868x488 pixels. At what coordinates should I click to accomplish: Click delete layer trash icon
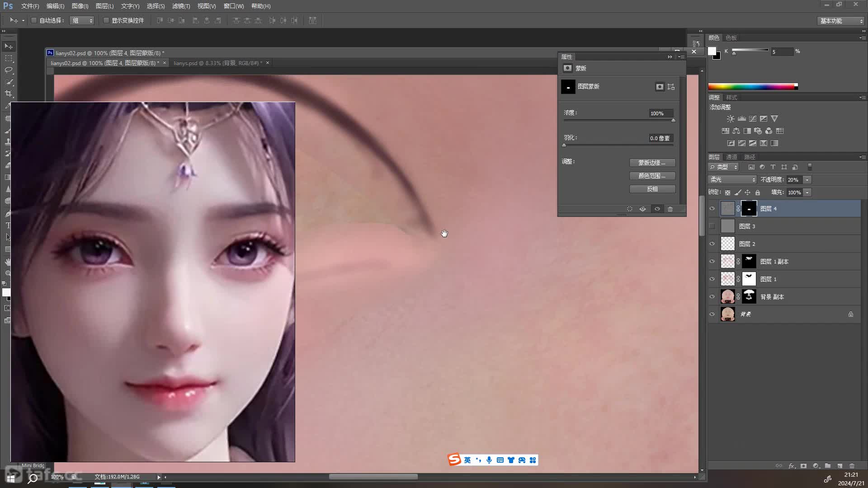tap(852, 466)
